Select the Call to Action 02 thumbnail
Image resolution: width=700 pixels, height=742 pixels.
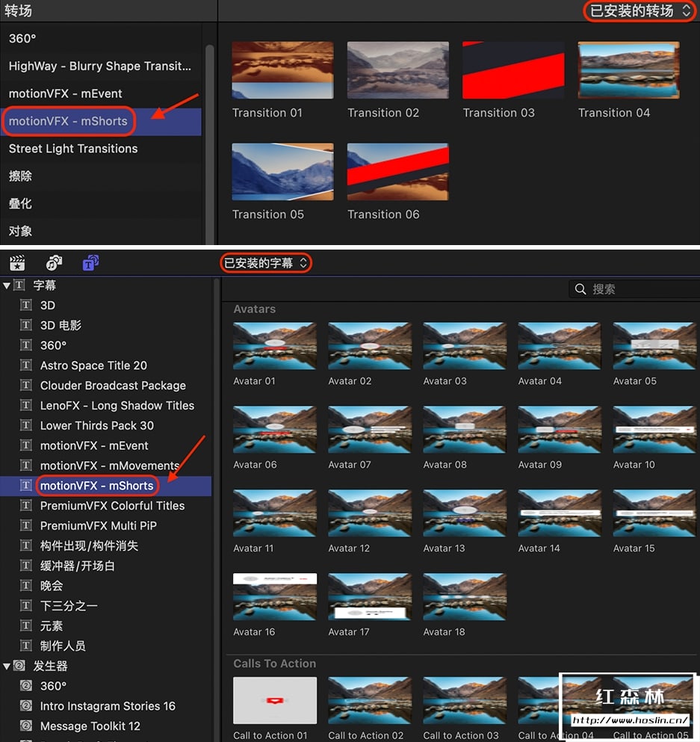370,700
